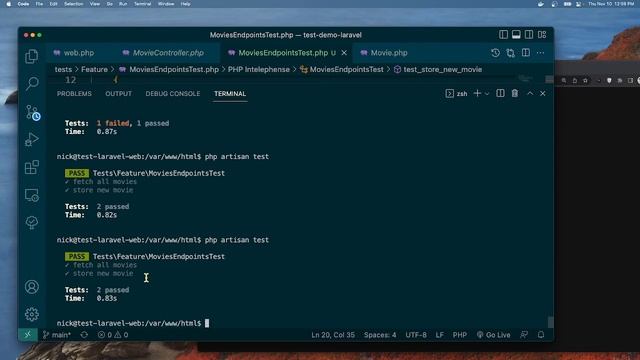
Task: Open the Run and Debug view
Action: coord(31,140)
